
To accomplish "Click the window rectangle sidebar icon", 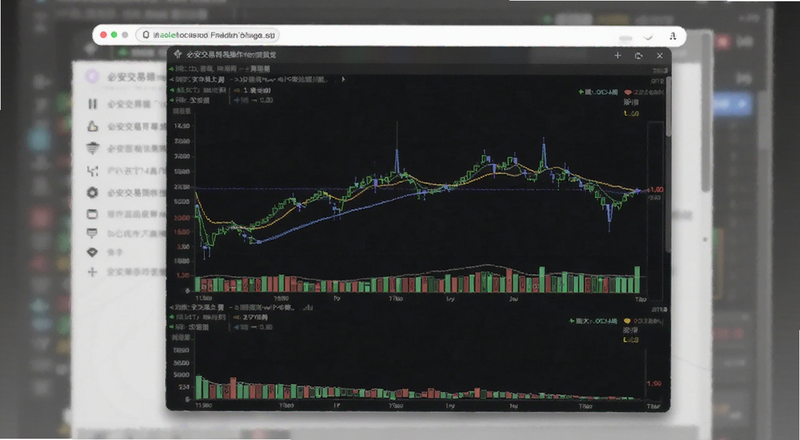I will click(92, 214).
